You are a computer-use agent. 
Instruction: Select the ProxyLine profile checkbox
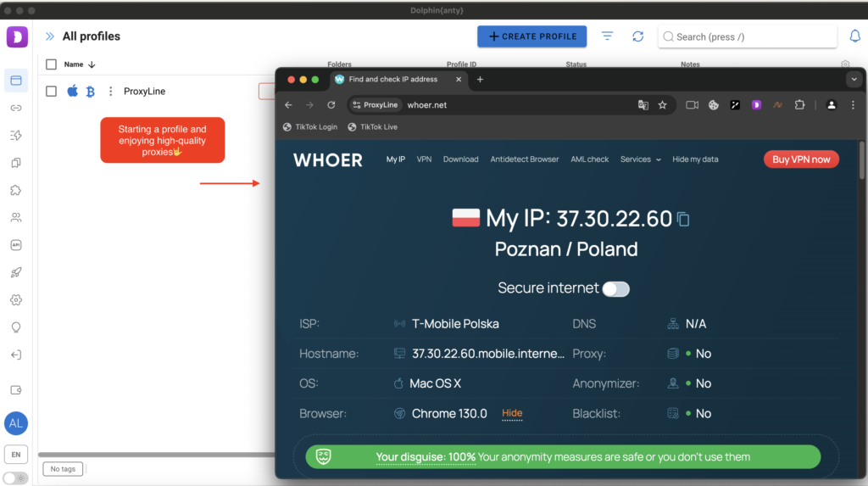(x=52, y=92)
